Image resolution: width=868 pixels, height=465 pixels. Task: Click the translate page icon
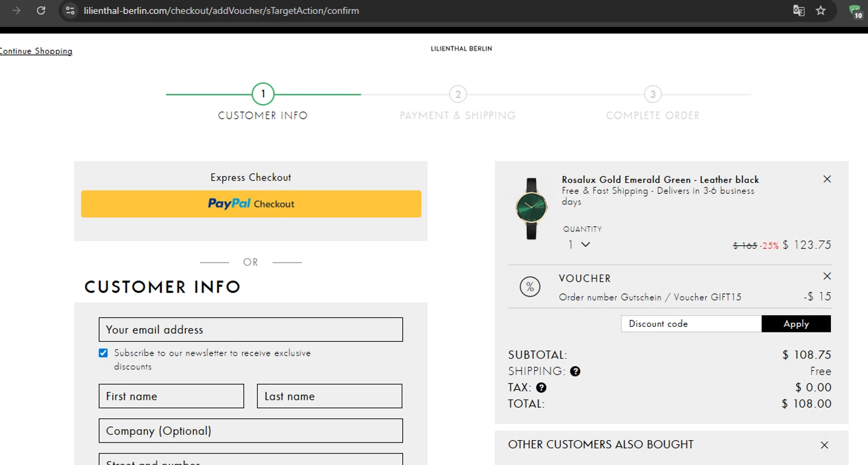tap(799, 10)
